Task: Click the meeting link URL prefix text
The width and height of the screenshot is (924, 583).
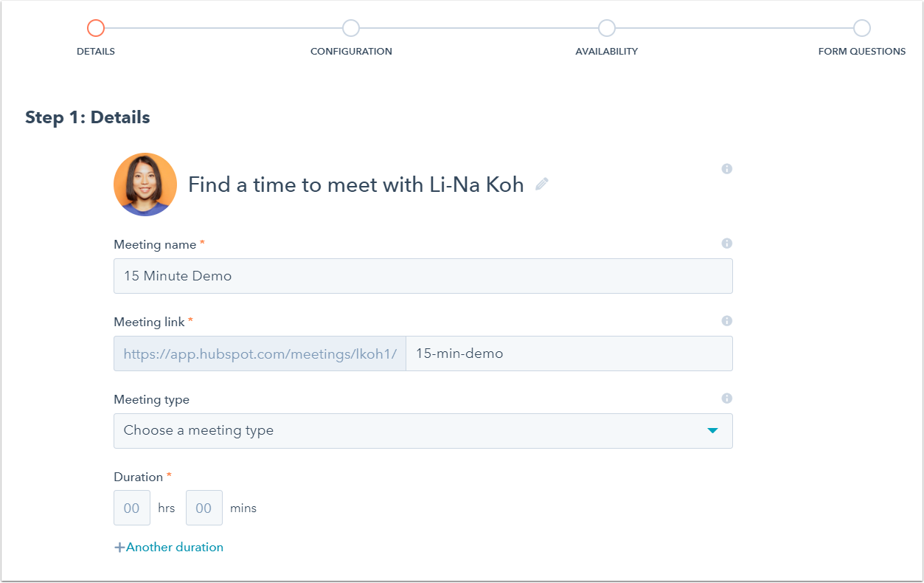Action: pos(260,353)
